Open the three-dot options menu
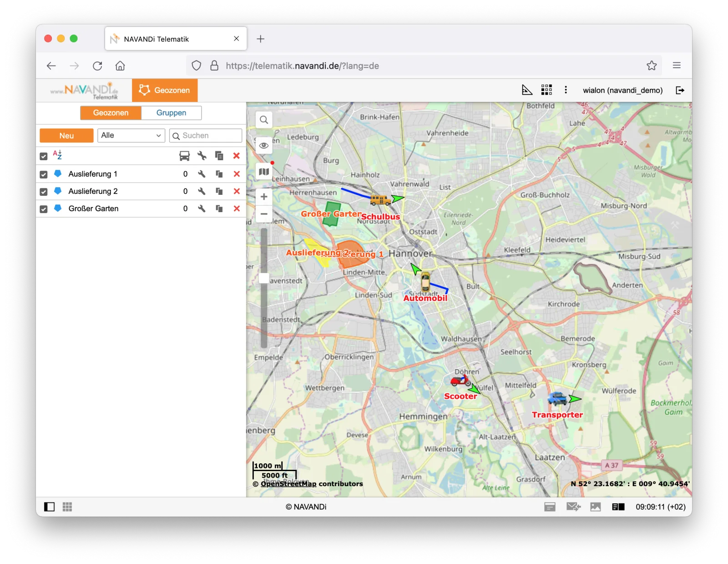Image resolution: width=728 pixels, height=564 pixels. 566,90
